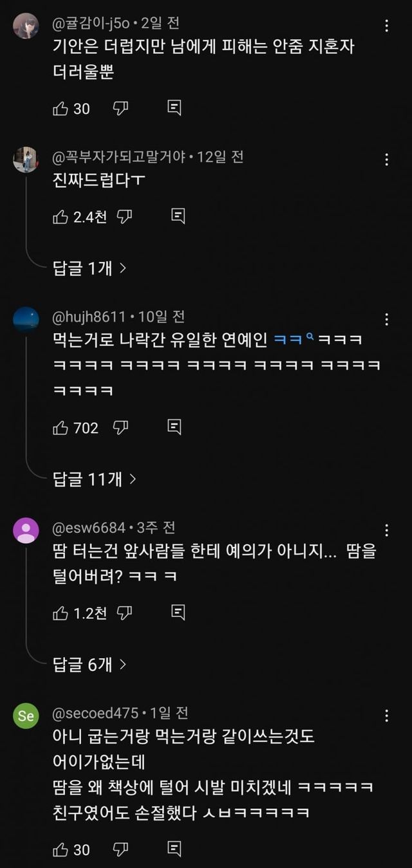
Task: Like the comment by @귤감이-j5o
Action: [61, 109]
